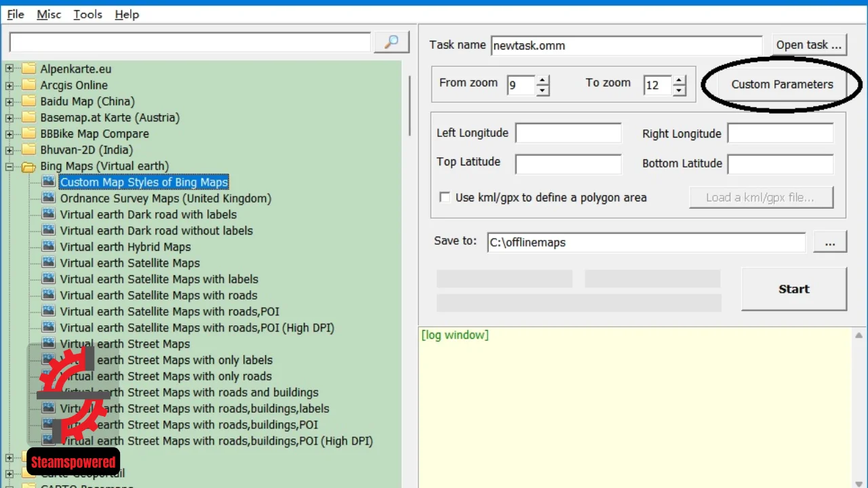Click the Arcgis Online folder icon
The height and width of the screenshot is (488, 868).
[28, 85]
